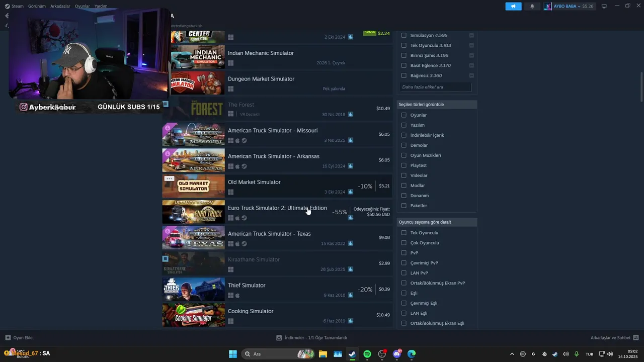Viewport: 644px width, 362px height.
Task: Exclude the Tek Oyunculu tag minus icon
Action: pyautogui.click(x=471, y=45)
